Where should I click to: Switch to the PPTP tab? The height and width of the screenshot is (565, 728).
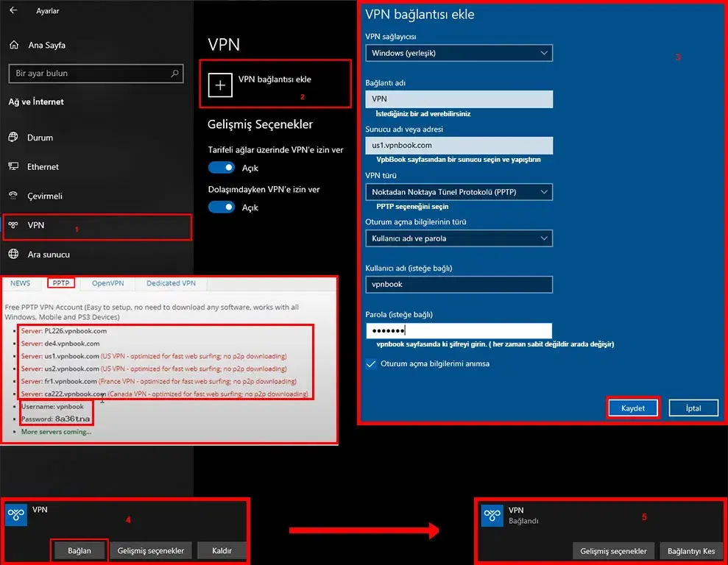[x=61, y=283]
